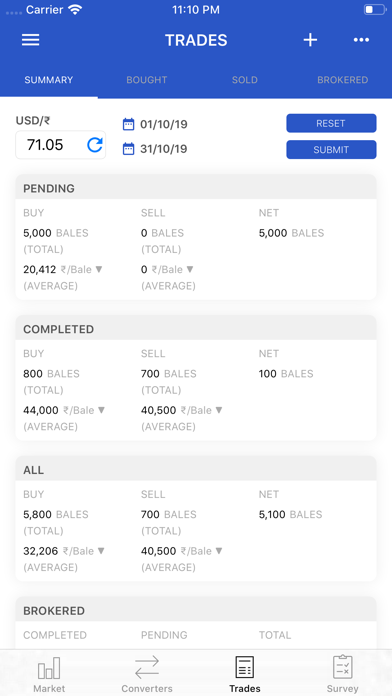Switch to the BOUGHT tab

tap(147, 80)
